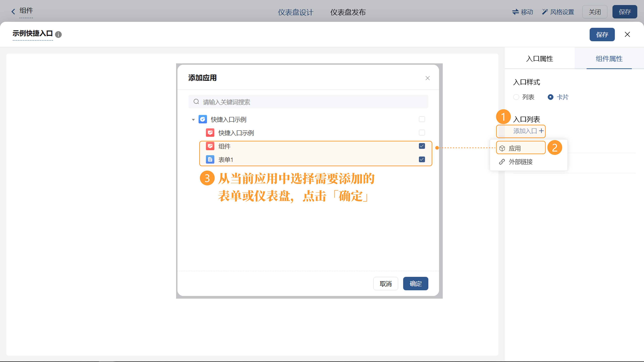The width and height of the screenshot is (644, 362).
Task: Click the 移动 move icon
Action: tap(516, 12)
